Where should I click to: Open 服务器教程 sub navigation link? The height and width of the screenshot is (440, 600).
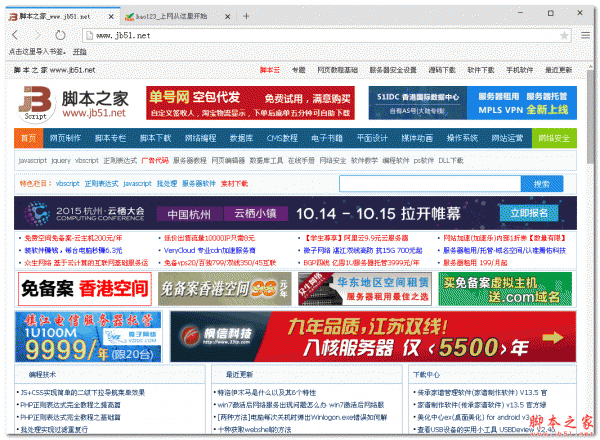coord(190,160)
